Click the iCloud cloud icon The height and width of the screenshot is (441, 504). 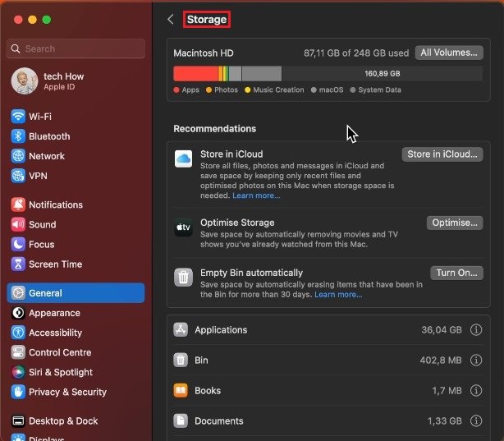coord(184,158)
